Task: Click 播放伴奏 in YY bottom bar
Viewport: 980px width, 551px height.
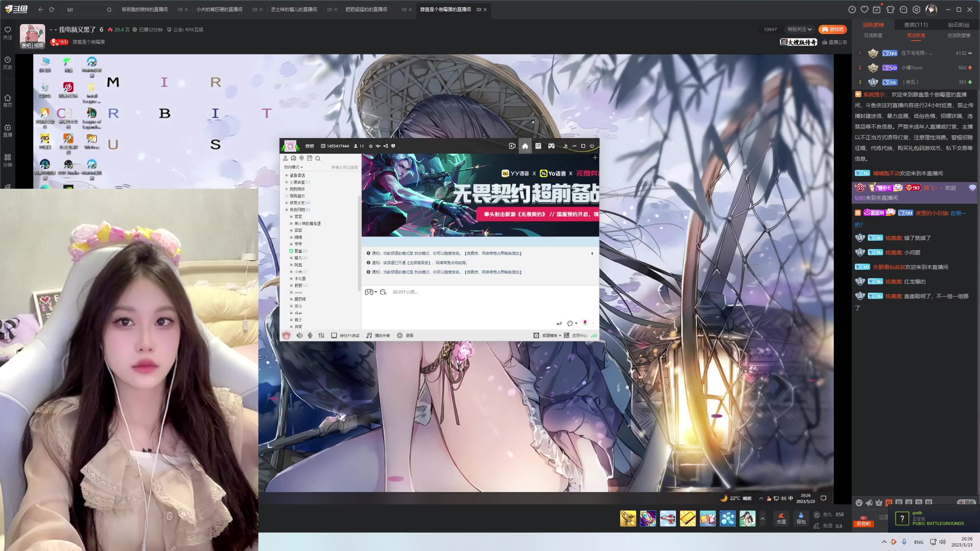Action: pyautogui.click(x=378, y=336)
